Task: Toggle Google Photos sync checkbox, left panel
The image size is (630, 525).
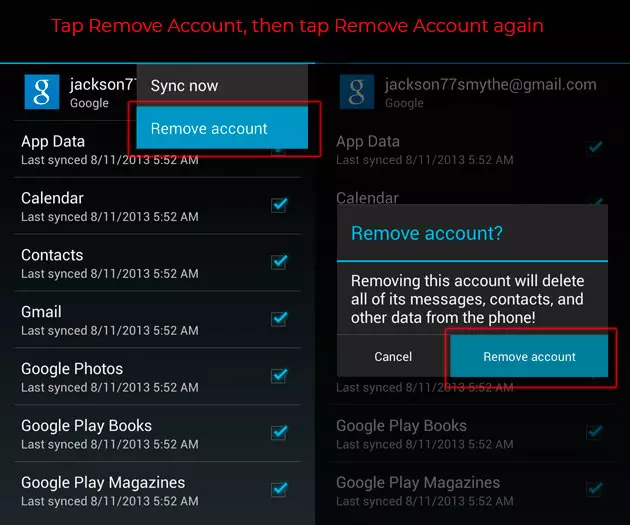Action: [x=279, y=376]
